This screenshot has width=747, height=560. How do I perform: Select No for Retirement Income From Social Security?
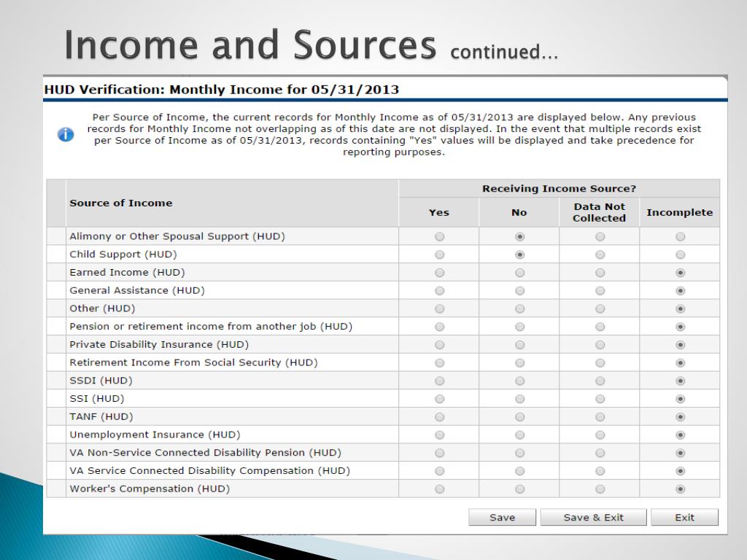(519, 363)
